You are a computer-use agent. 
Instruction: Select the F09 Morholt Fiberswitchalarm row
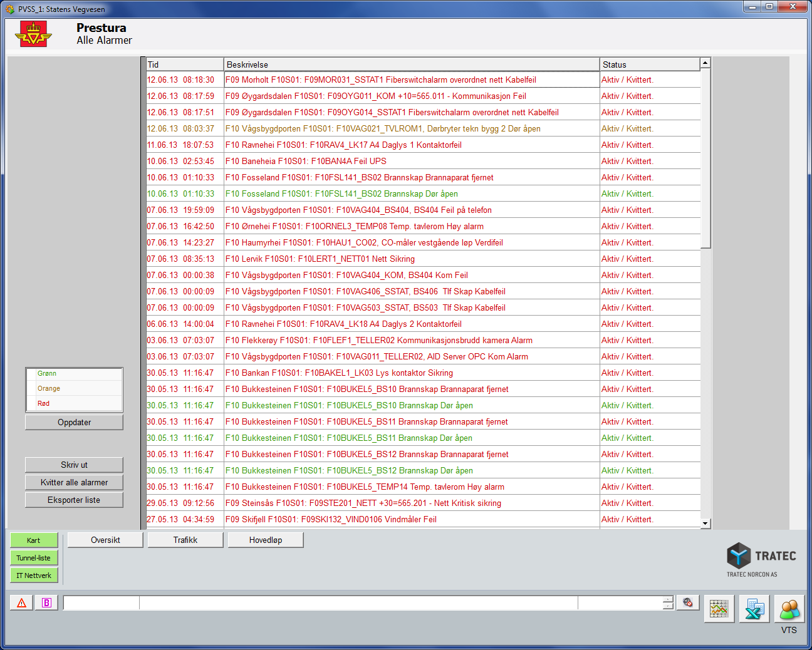coord(423,80)
